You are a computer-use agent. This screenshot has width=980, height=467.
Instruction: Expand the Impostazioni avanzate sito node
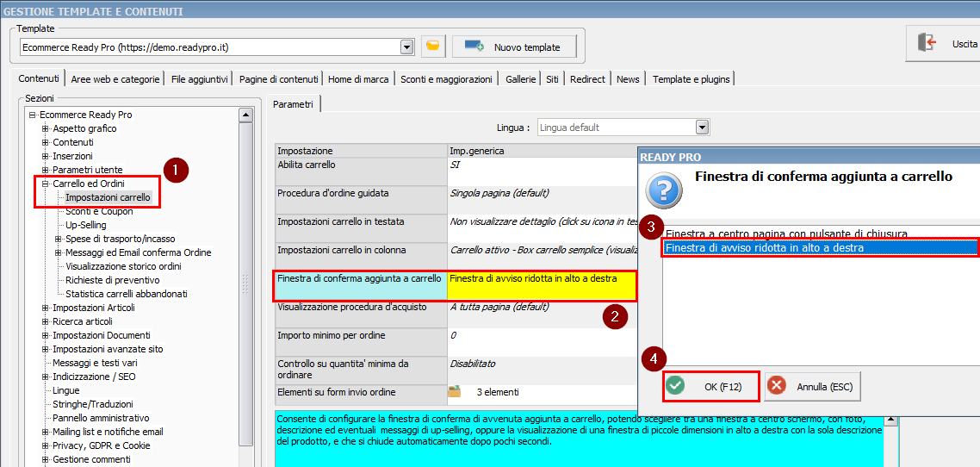click(45, 349)
